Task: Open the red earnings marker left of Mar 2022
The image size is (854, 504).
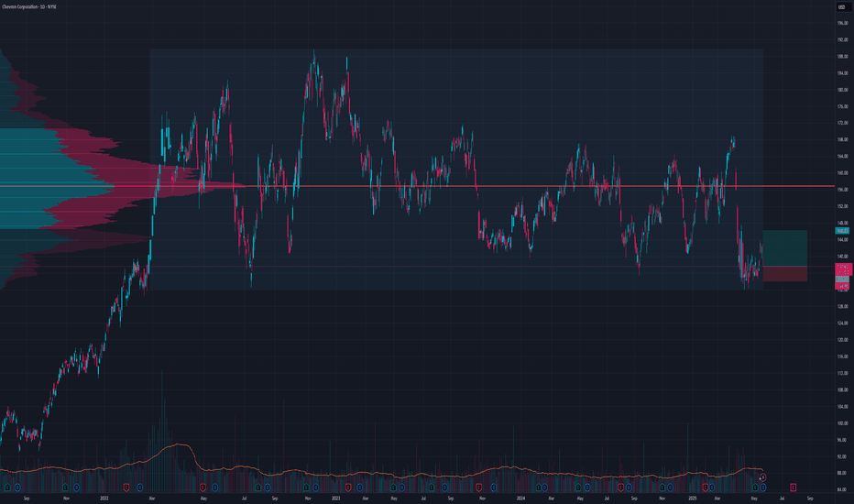Action: click(126, 488)
